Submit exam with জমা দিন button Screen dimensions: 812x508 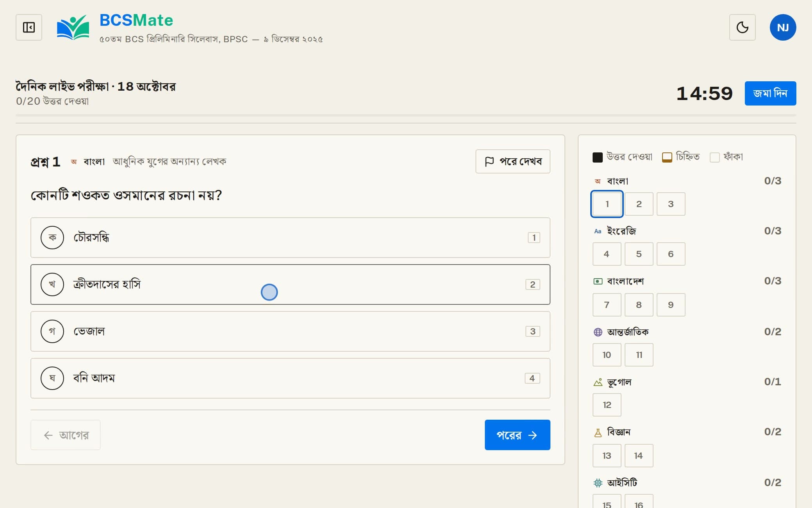[770, 93]
